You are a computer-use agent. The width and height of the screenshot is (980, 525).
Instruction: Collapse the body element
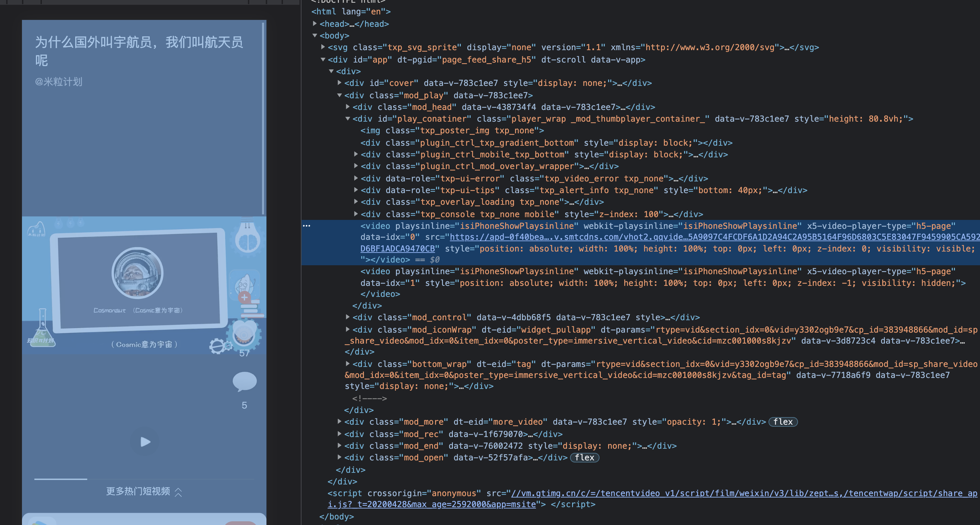[315, 35]
